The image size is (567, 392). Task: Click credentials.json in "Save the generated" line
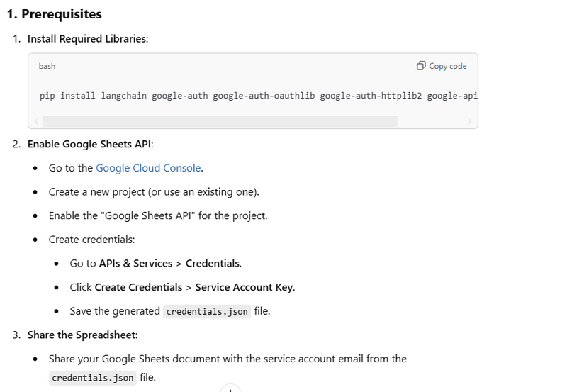click(207, 311)
